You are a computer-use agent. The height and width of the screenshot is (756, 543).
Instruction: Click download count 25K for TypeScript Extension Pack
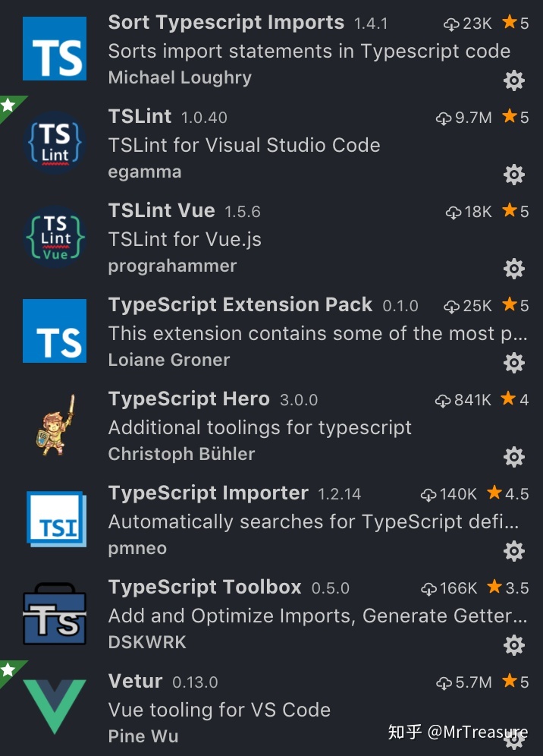pyautogui.click(x=468, y=306)
